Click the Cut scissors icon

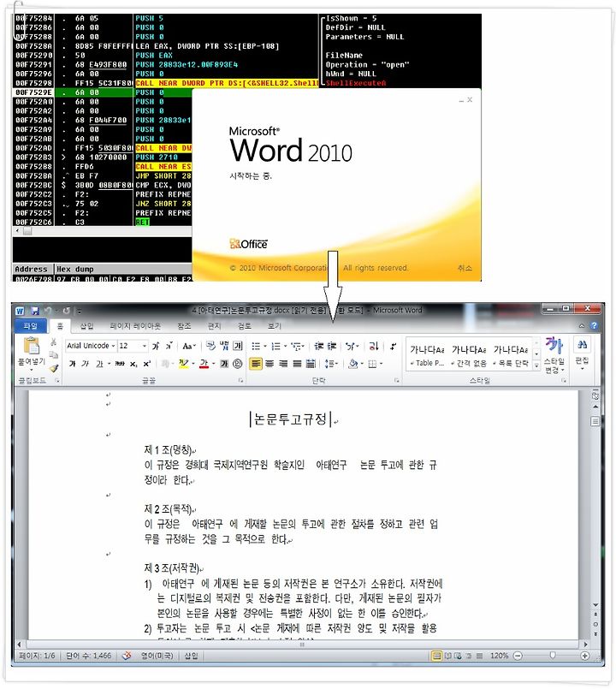tap(53, 342)
